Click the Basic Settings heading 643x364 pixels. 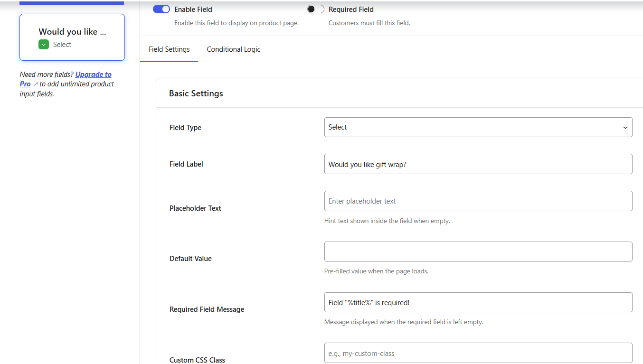(196, 93)
